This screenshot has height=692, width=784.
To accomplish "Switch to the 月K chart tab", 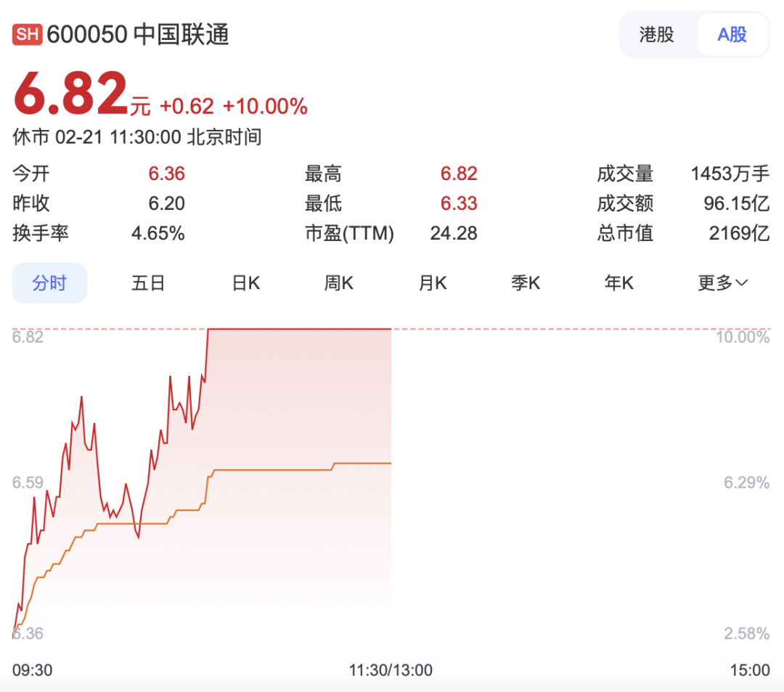I will click(x=433, y=283).
